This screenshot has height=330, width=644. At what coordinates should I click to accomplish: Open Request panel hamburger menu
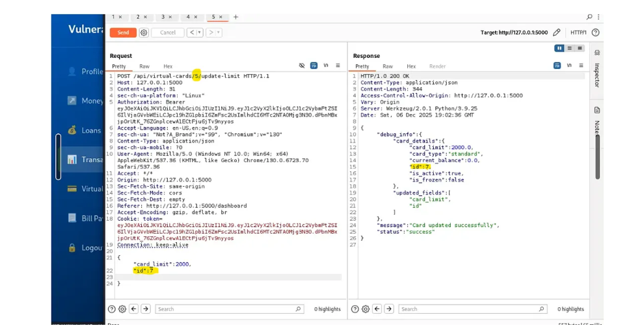pos(338,65)
